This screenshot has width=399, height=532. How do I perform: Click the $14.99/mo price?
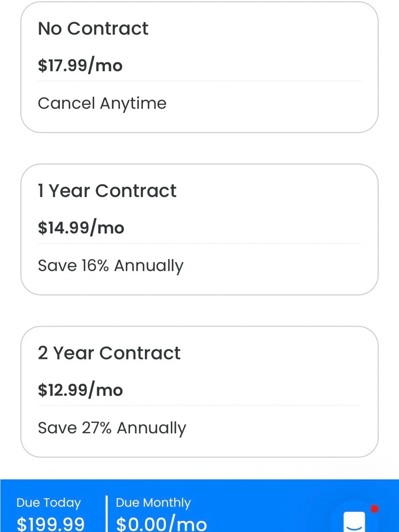(81, 227)
